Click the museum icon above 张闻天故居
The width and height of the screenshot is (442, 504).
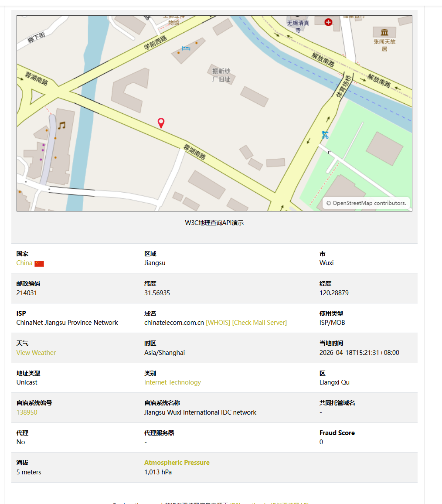click(x=384, y=32)
